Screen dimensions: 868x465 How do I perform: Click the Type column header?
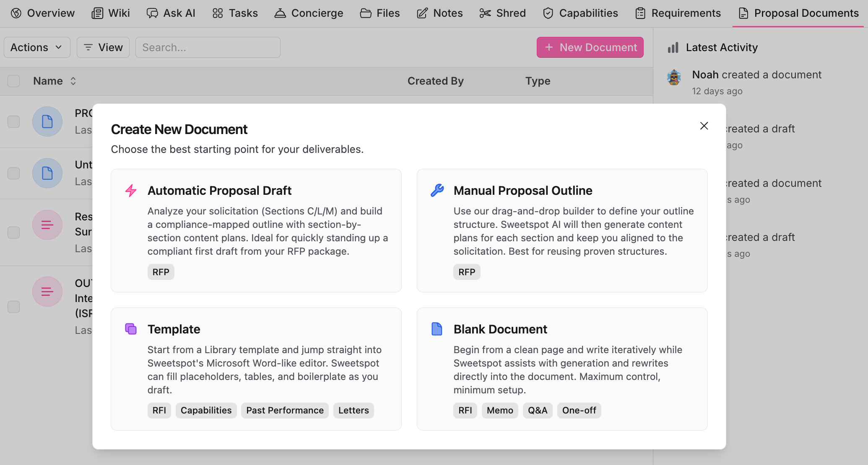click(538, 81)
